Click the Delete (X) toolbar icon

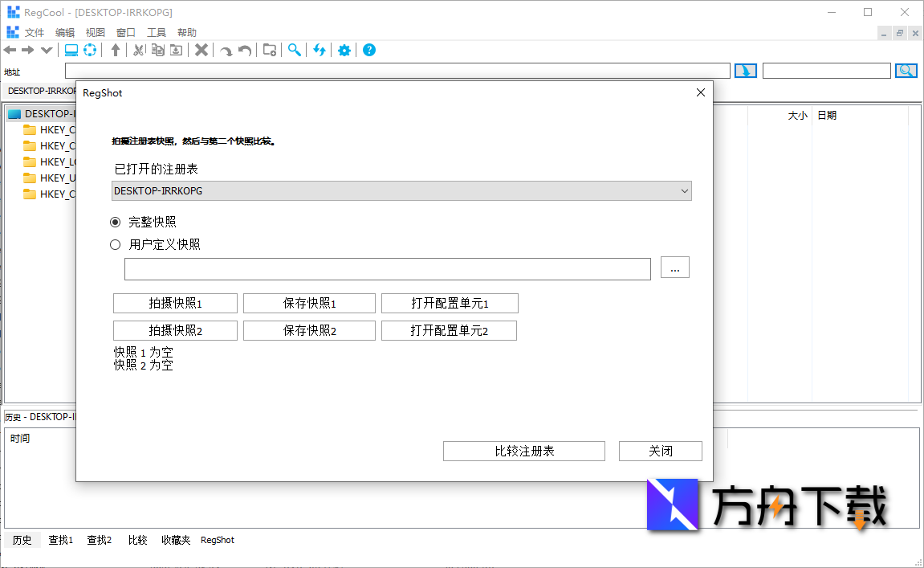point(201,50)
